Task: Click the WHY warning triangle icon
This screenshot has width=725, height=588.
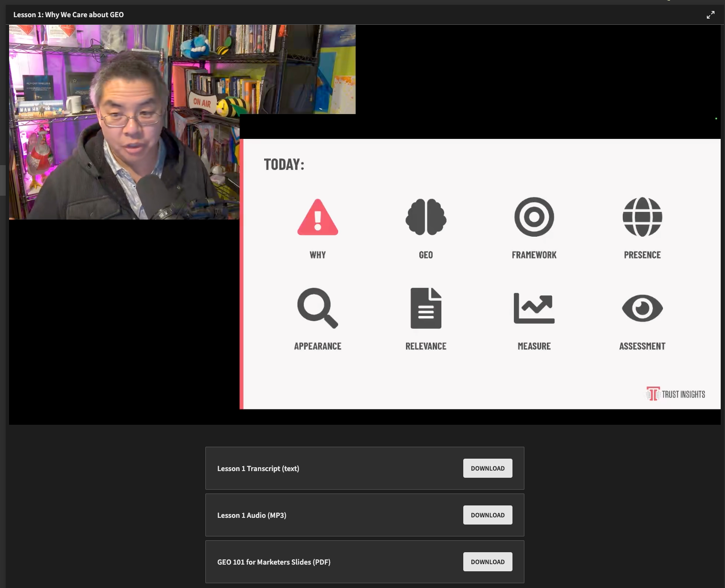Action: click(x=318, y=218)
